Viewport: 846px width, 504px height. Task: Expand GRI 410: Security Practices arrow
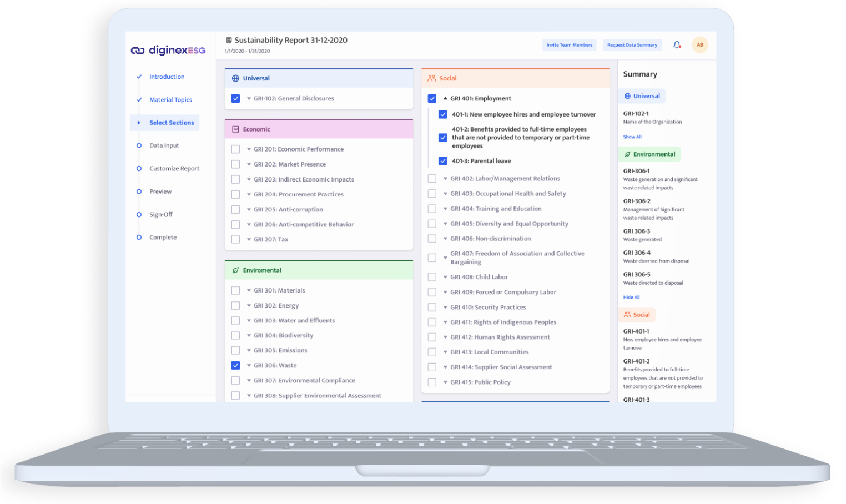[445, 308]
